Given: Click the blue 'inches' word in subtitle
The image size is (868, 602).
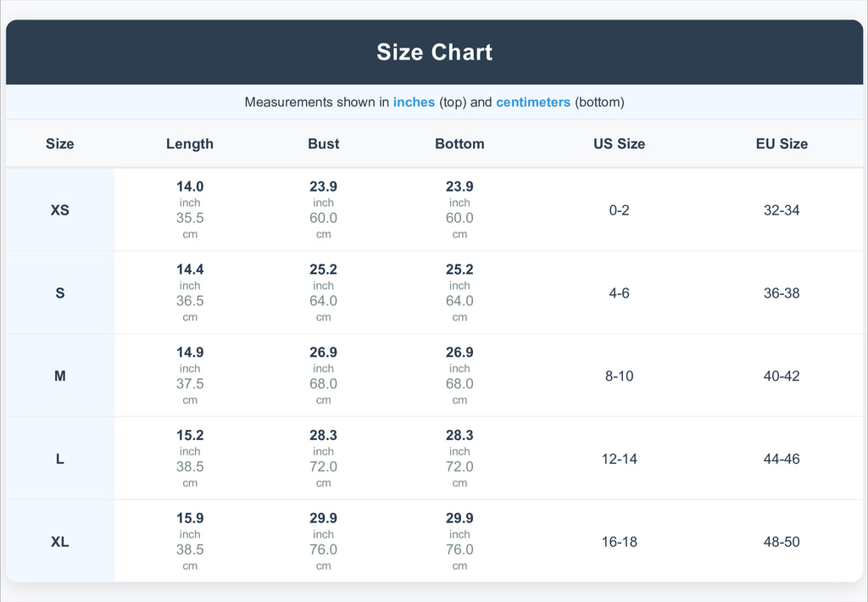Looking at the screenshot, I should coord(414,103).
